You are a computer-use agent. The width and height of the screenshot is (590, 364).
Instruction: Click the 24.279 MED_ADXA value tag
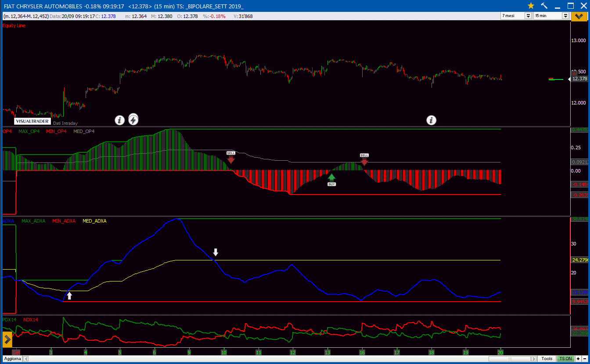pyautogui.click(x=579, y=260)
